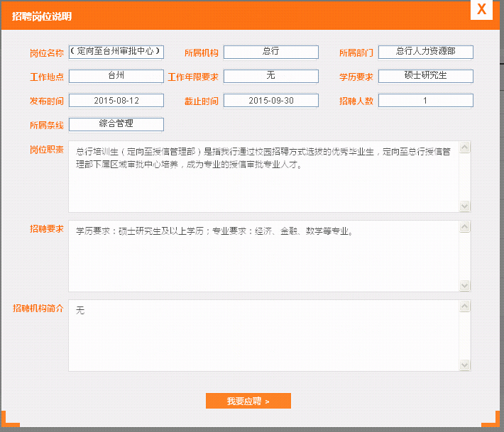
Task: Close the 招聘岗位说明 dialog with X
Action: [481, 10]
